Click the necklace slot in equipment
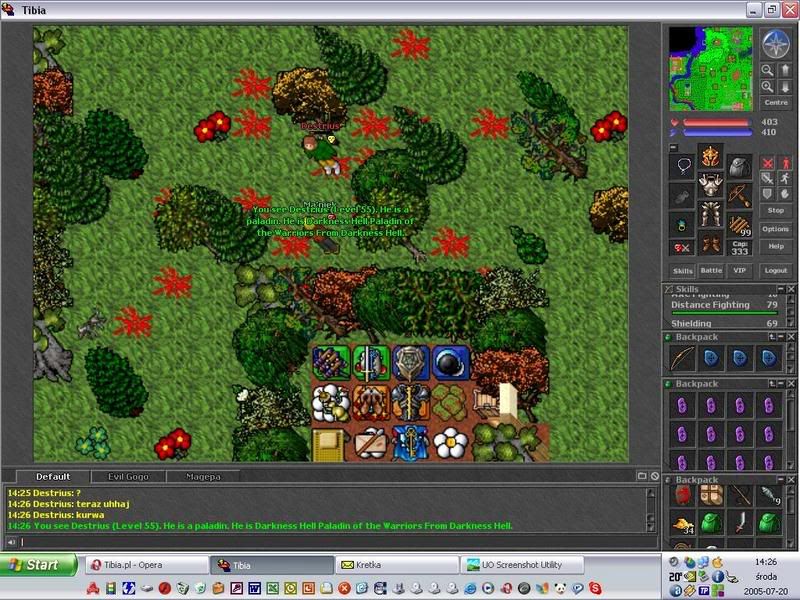The height and width of the screenshot is (600, 800). tap(682, 167)
